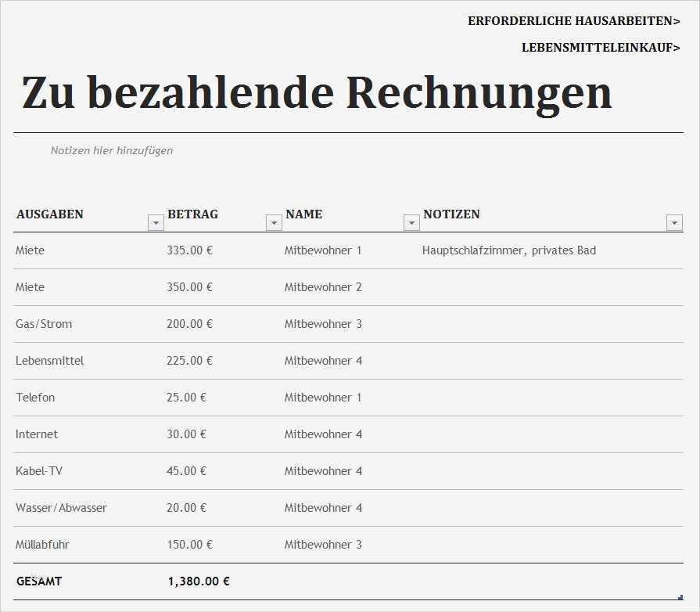Click the 350.00 € amount cell
Viewport: 700px width, 612px height.
point(190,286)
